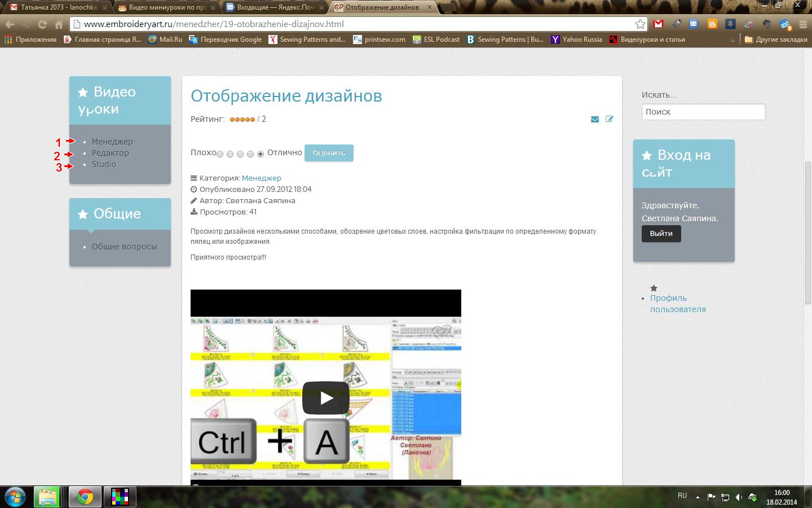The height and width of the screenshot is (508, 812).
Task: Click the email article envelope icon
Action: click(x=594, y=119)
